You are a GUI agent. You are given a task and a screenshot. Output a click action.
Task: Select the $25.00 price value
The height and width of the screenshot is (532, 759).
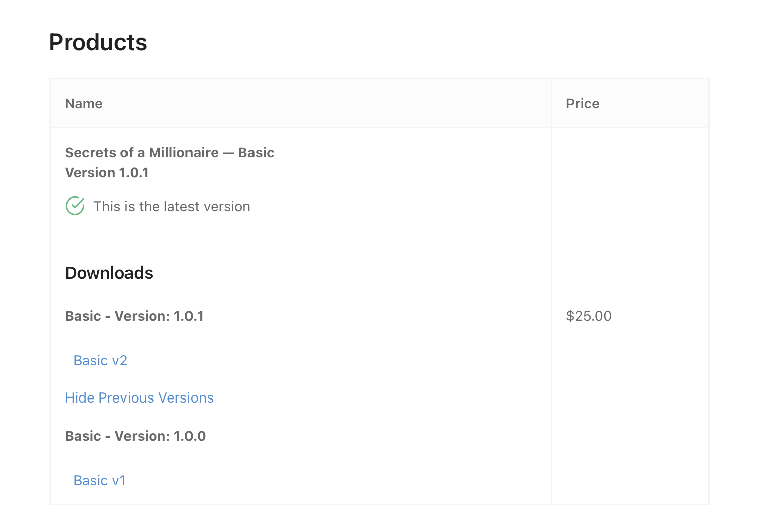click(x=589, y=316)
